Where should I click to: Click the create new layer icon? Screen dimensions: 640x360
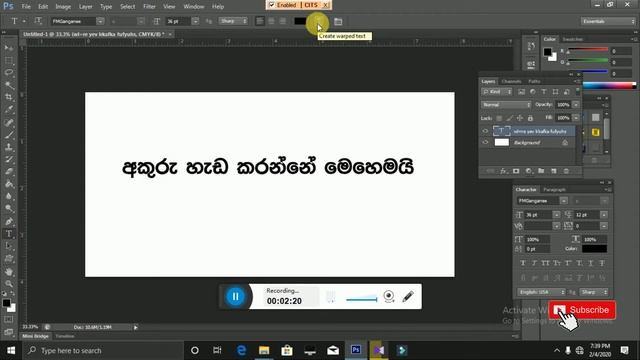(554, 171)
